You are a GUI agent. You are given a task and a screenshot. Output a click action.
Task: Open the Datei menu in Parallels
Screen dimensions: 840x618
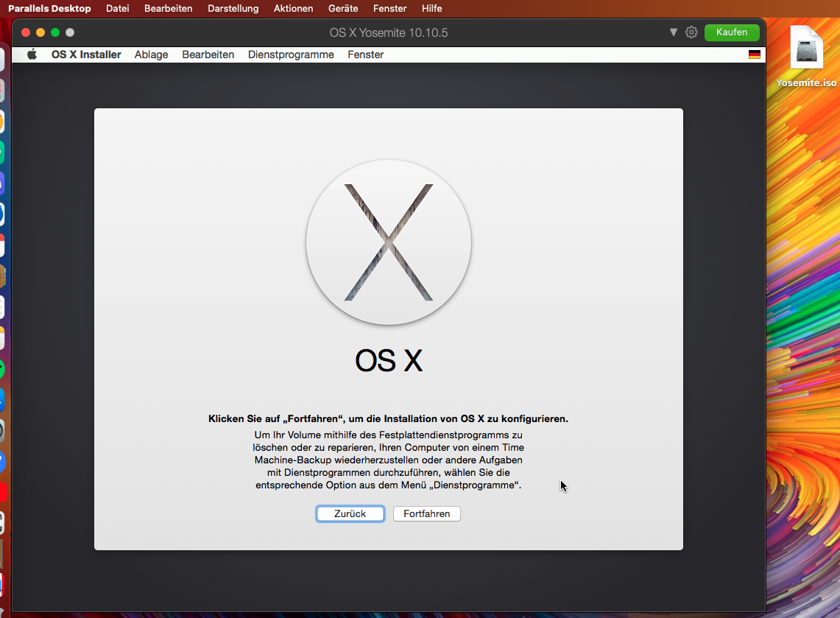click(x=117, y=9)
